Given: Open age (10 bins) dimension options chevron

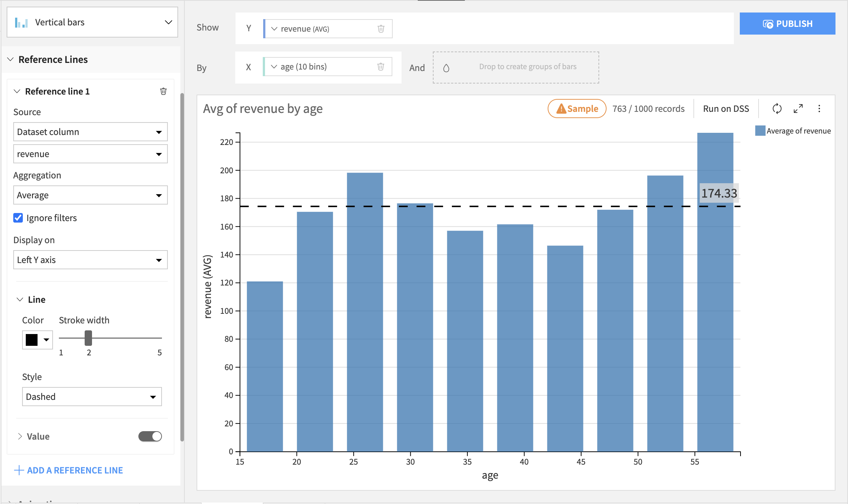Looking at the screenshot, I should coord(274,67).
